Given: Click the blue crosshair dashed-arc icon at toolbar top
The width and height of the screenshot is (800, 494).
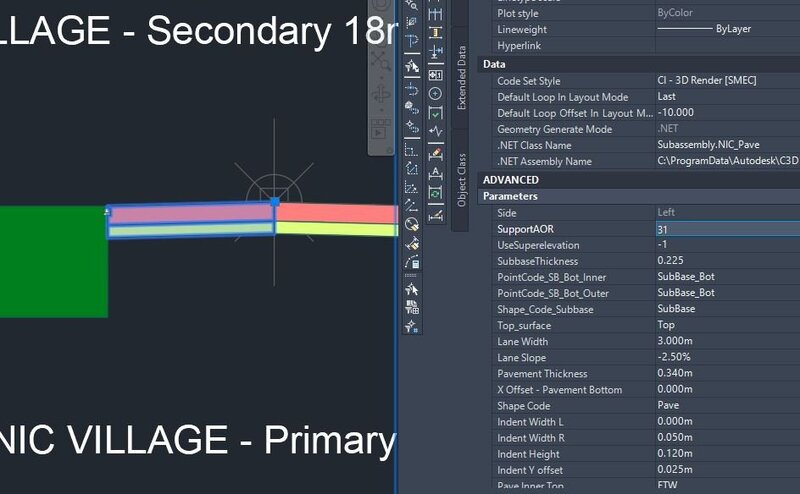Looking at the screenshot, I should [x=411, y=40].
